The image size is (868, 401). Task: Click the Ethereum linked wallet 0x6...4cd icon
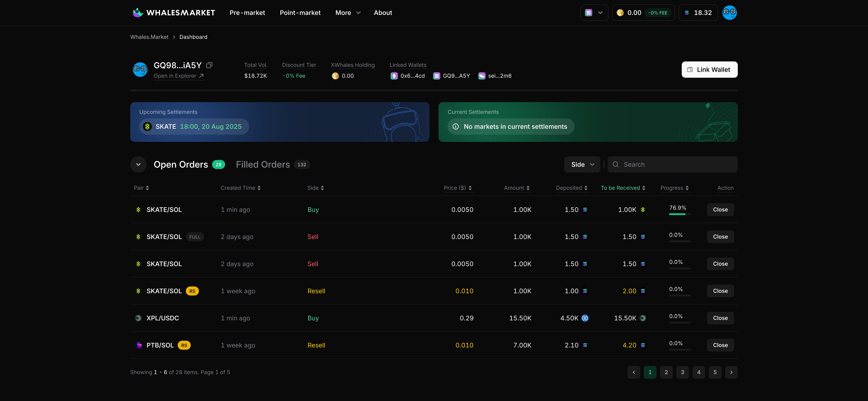394,76
